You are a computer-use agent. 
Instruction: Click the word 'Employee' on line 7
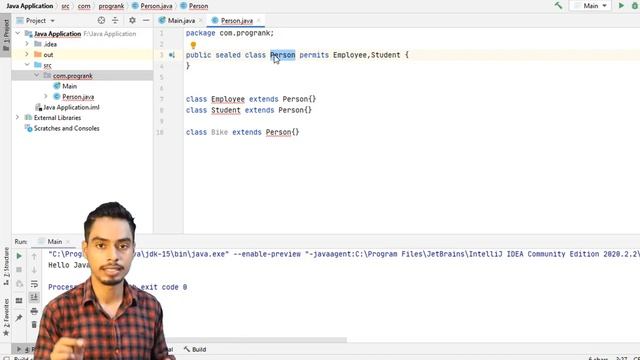click(x=228, y=99)
